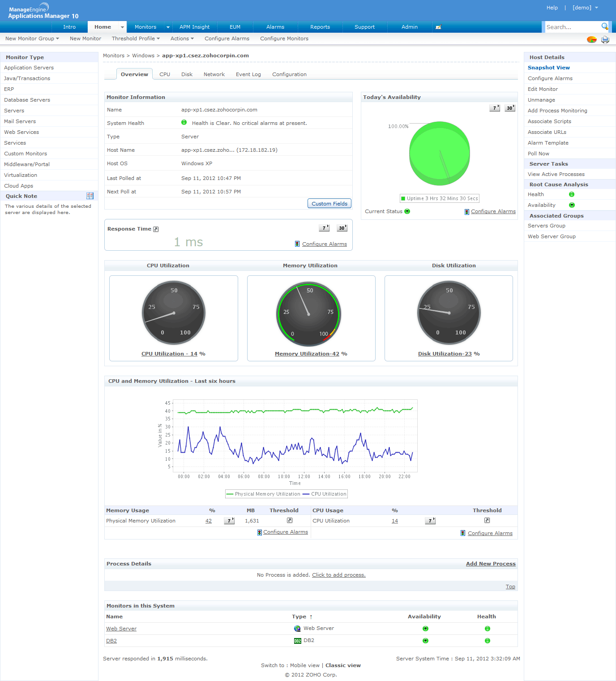Switch to the Event Log tab
The height and width of the screenshot is (681, 616).
click(x=248, y=74)
